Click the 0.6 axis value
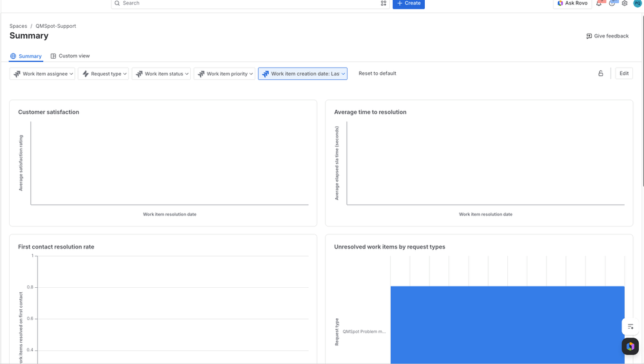Viewport: 644px width, 364px height. click(x=30, y=319)
